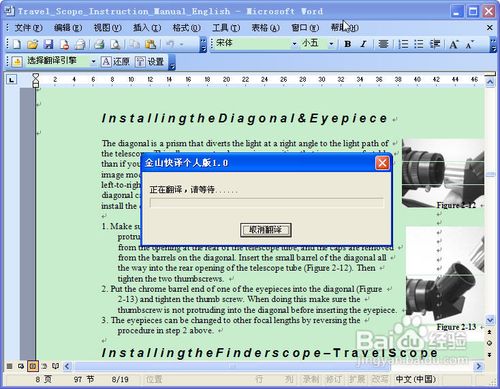Click horizontal scrollbar left arrow
This screenshot has width=500, height=389.
click(x=67, y=366)
